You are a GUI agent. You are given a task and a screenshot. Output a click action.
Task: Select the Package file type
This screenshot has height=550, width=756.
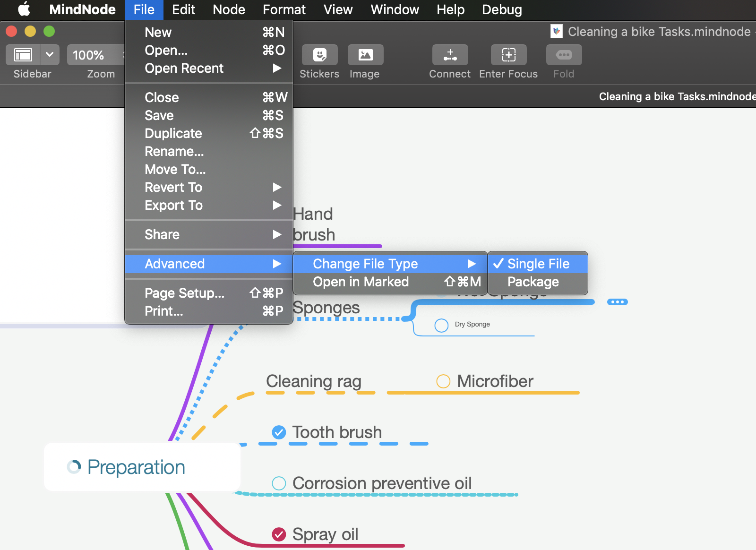point(538,282)
